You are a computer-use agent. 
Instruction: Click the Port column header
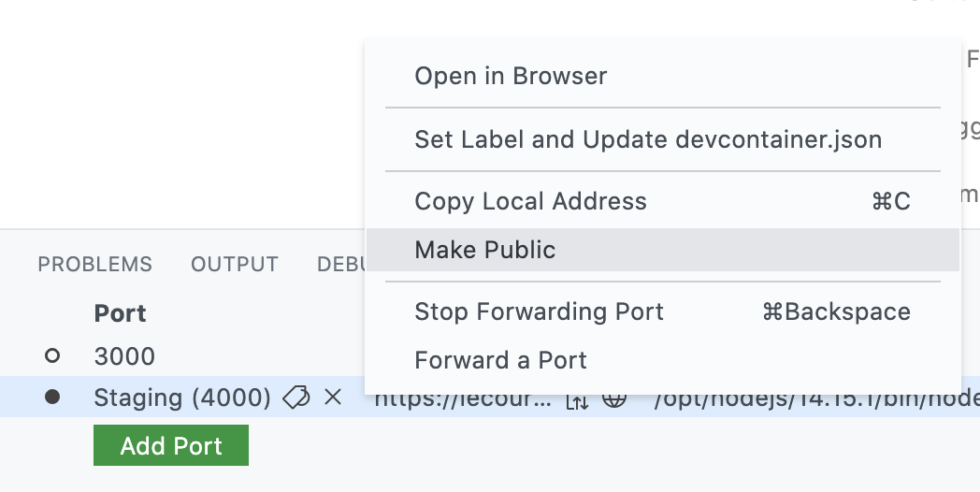click(x=120, y=313)
